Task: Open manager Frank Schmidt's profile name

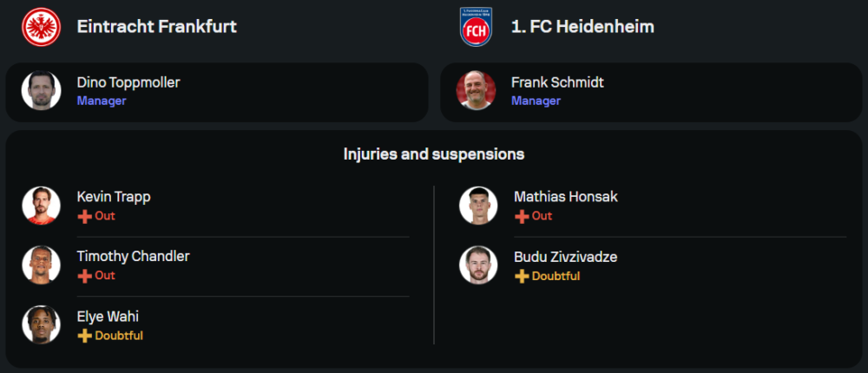Action: 557,83
